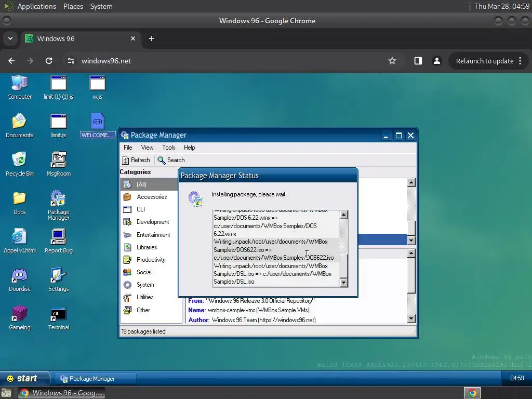Open the Settings desktop shortcut
Viewport: 532px width, 399px height.
pos(58,280)
